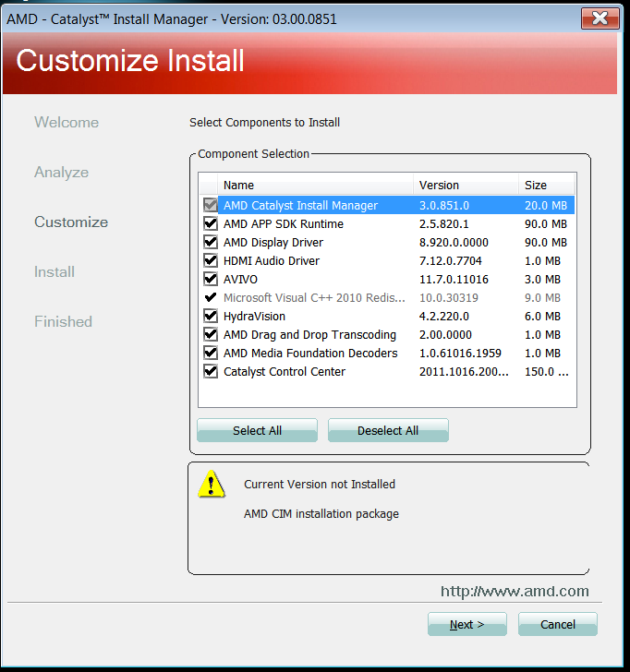Uncheck the HydraVision checkbox
The image size is (630, 672).
click(210, 316)
